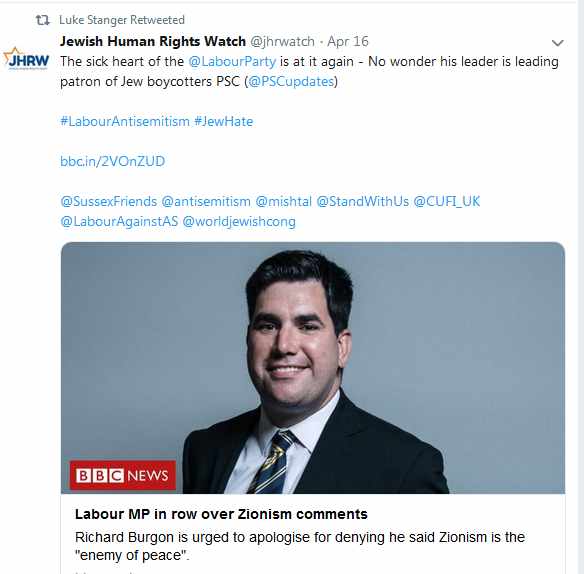Open the @antisemitism mention
This screenshot has height=574, width=584.
pyautogui.click(x=206, y=202)
